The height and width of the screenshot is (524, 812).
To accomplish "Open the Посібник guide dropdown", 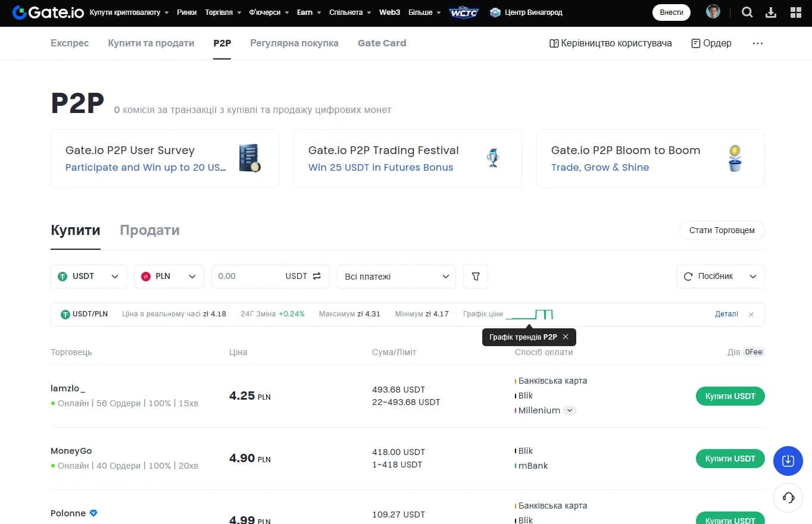I will (x=720, y=277).
